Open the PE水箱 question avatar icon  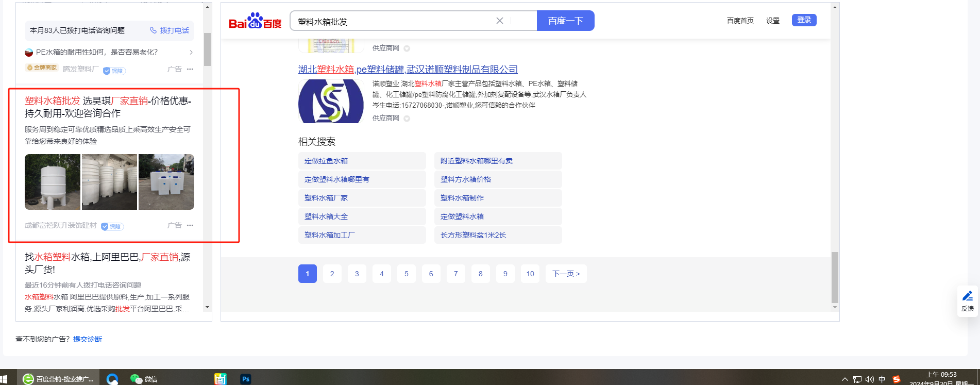pyautogui.click(x=29, y=52)
